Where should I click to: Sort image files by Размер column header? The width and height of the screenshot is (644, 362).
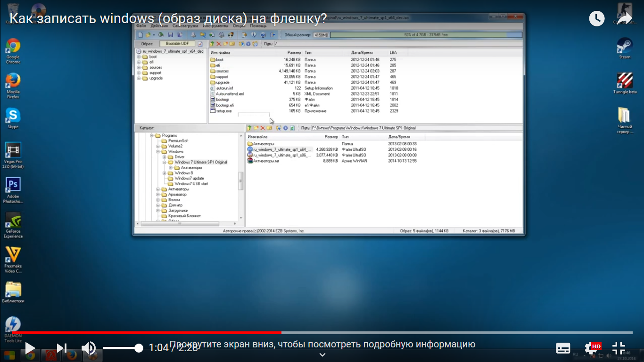point(294,52)
